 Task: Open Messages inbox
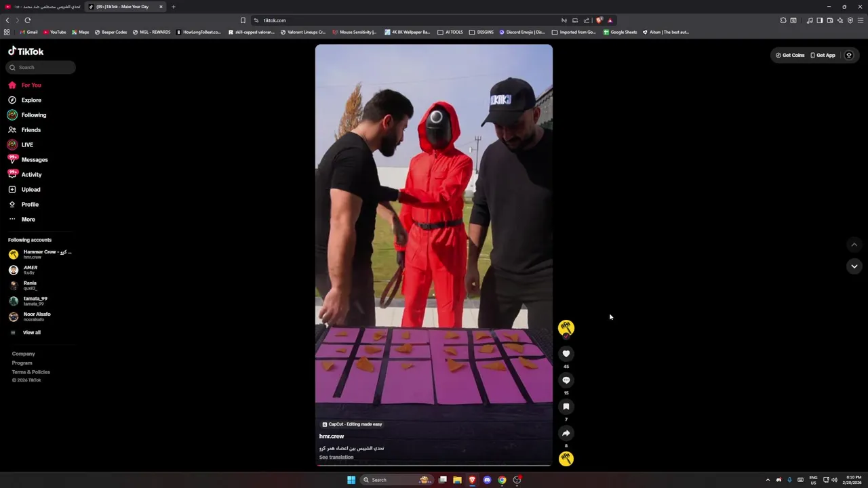[x=28, y=160]
